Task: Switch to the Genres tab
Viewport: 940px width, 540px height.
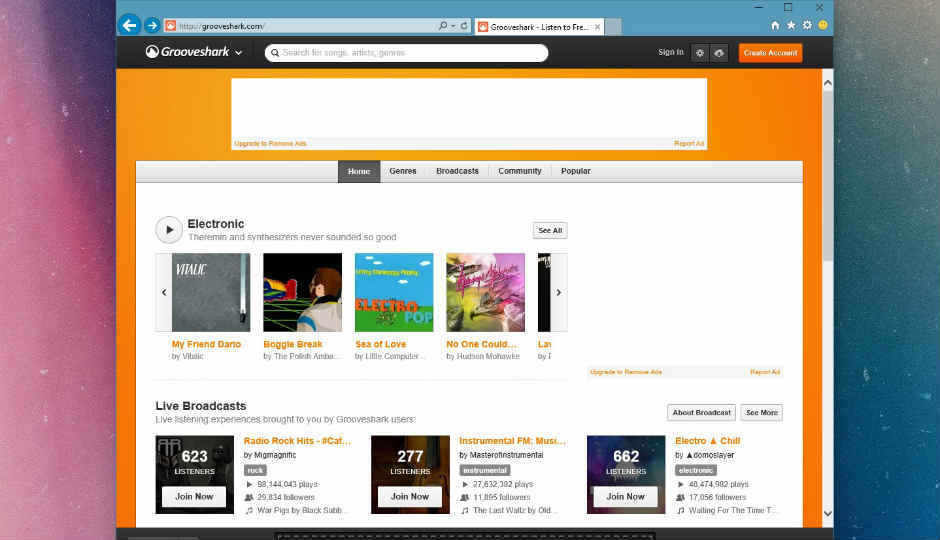Action: pyautogui.click(x=403, y=171)
